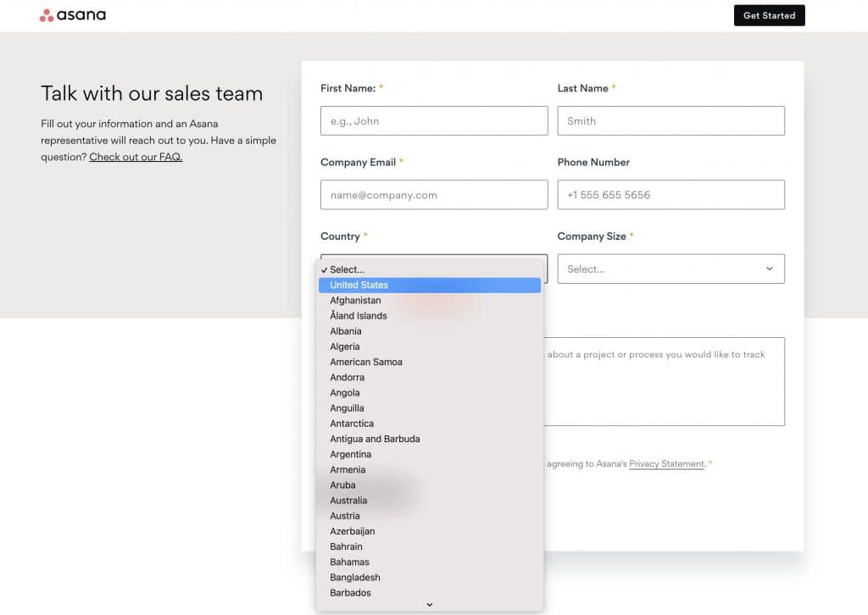Click the Asana logo
Viewport: 868px width, 615px height.
[73, 15]
